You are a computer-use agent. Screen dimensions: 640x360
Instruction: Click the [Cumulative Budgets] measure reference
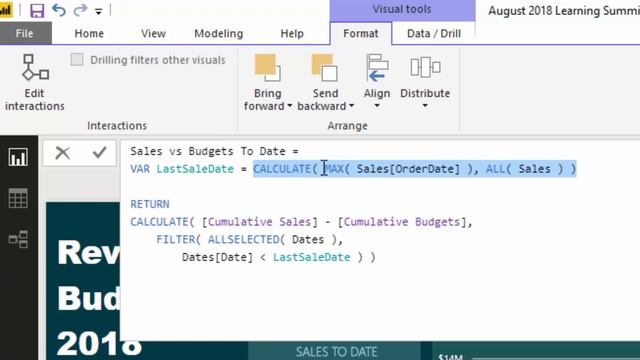402,222
